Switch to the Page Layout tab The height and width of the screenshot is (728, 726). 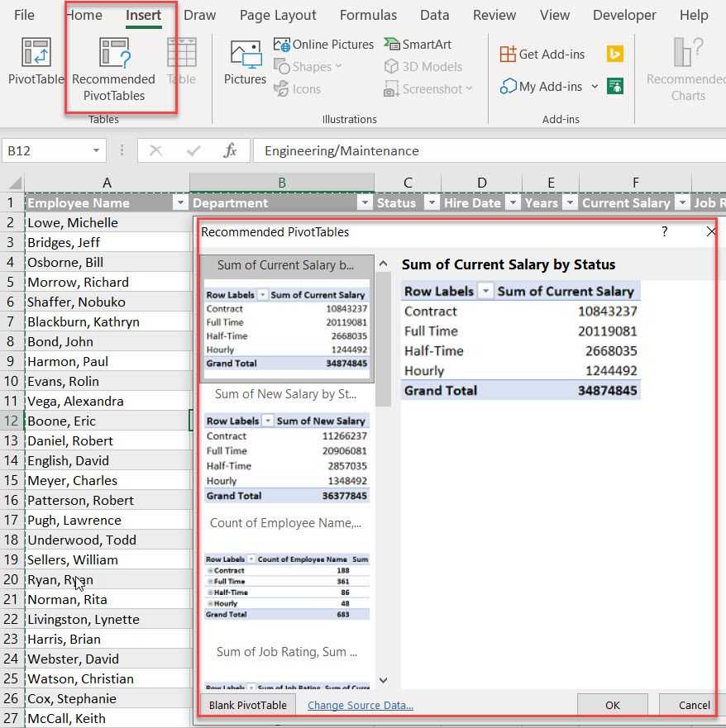278,15
